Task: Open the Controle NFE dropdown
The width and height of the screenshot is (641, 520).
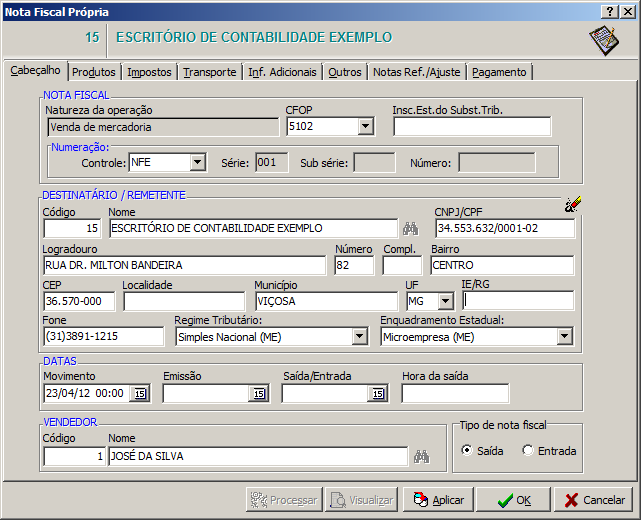Action: pos(197,162)
